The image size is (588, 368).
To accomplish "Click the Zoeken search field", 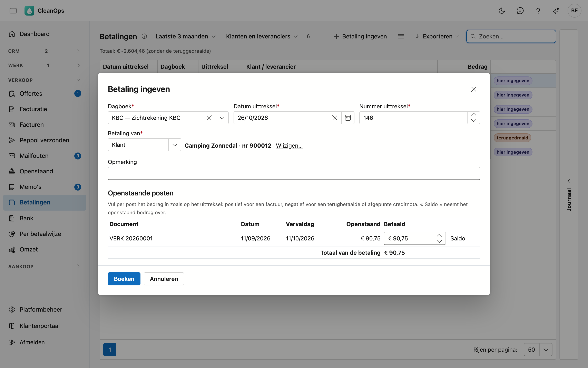I will pyautogui.click(x=511, y=36).
